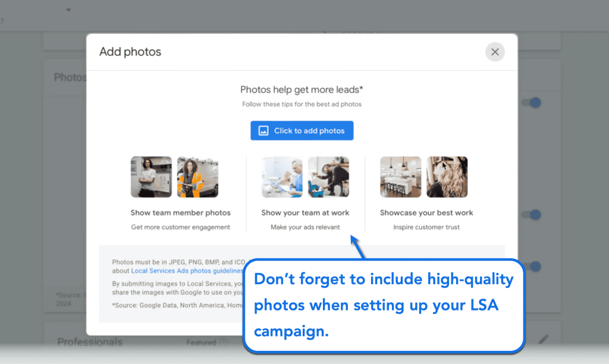Toggle the top background switch beside the dialog

pyautogui.click(x=531, y=102)
